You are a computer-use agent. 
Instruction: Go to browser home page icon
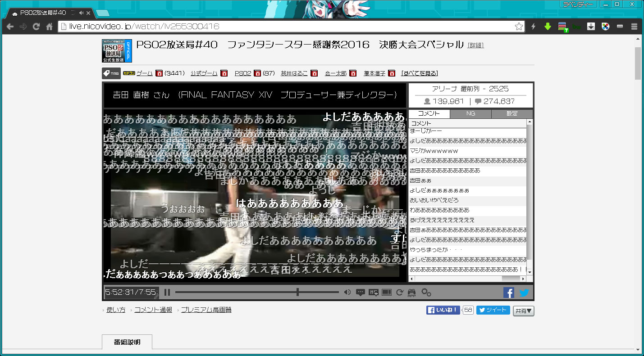(50, 27)
